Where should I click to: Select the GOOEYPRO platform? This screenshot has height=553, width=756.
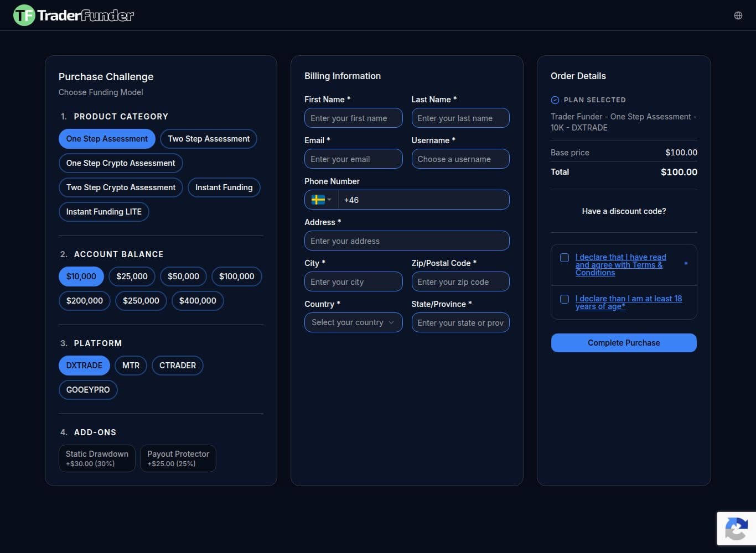pyautogui.click(x=88, y=390)
